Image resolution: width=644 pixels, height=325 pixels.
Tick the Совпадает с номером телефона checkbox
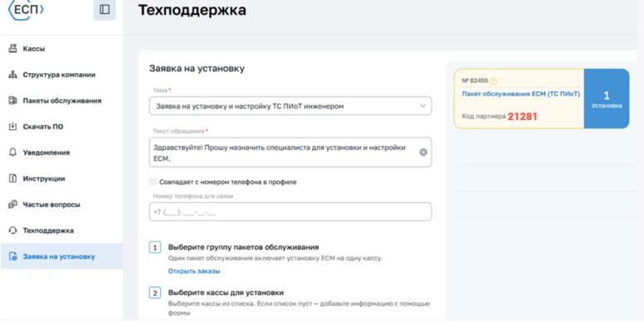153,182
